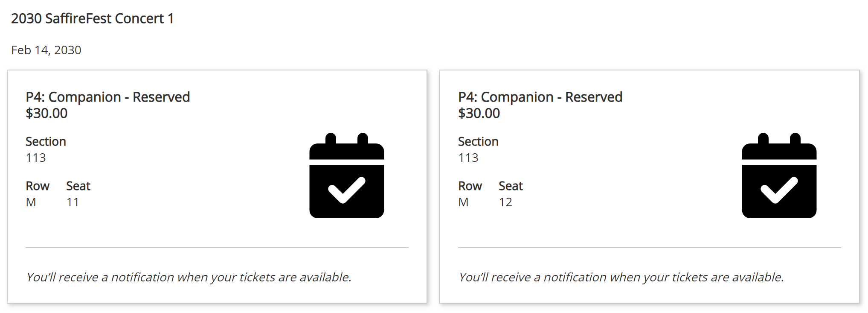The image size is (868, 313).
Task: Click the Section label on second ticket card
Action: 478,141
